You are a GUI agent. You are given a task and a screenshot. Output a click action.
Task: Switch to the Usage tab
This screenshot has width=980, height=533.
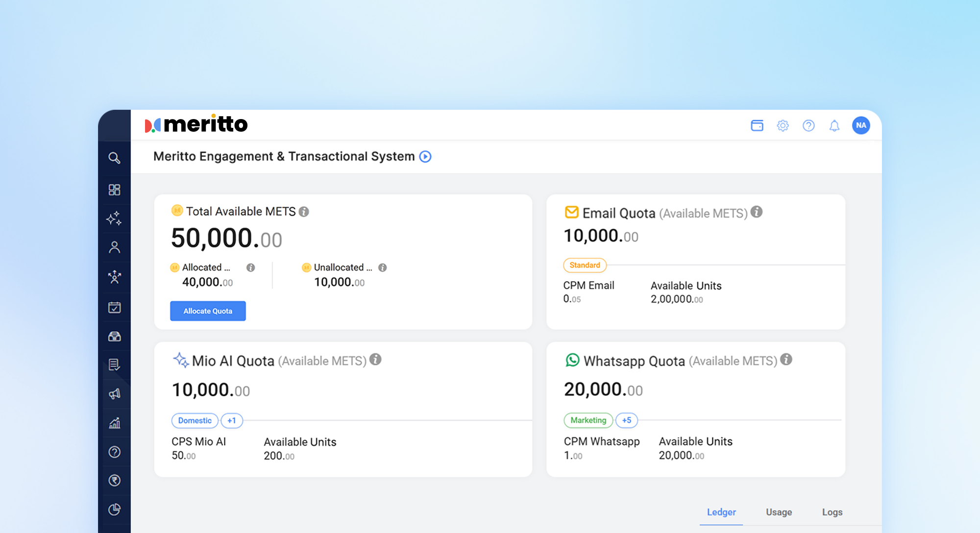(x=779, y=512)
